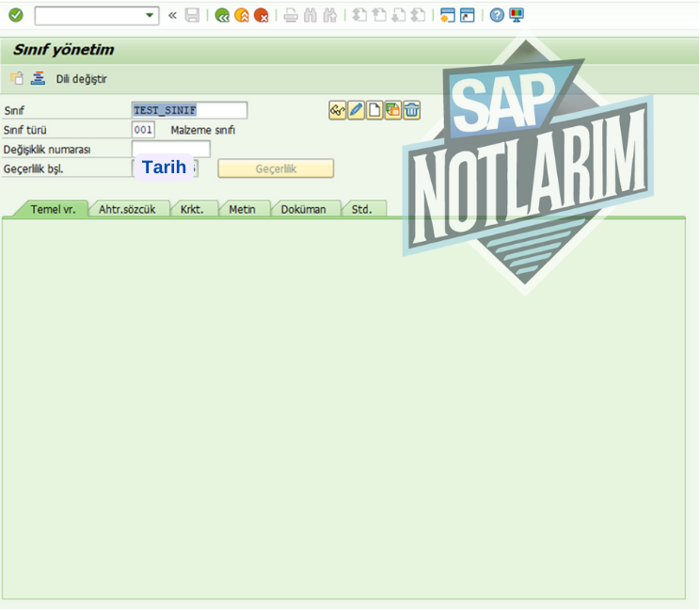The image size is (700, 610).
Task: Click the Dili değiştir button
Action: tap(81, 79)
